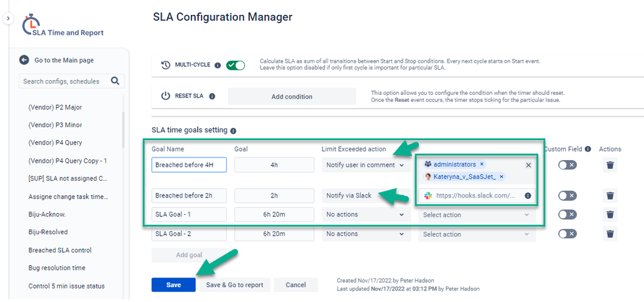Toggle Custom Field for SLA Goal - 2
This screenshot has height=302, width=644.
pos(567,234)
